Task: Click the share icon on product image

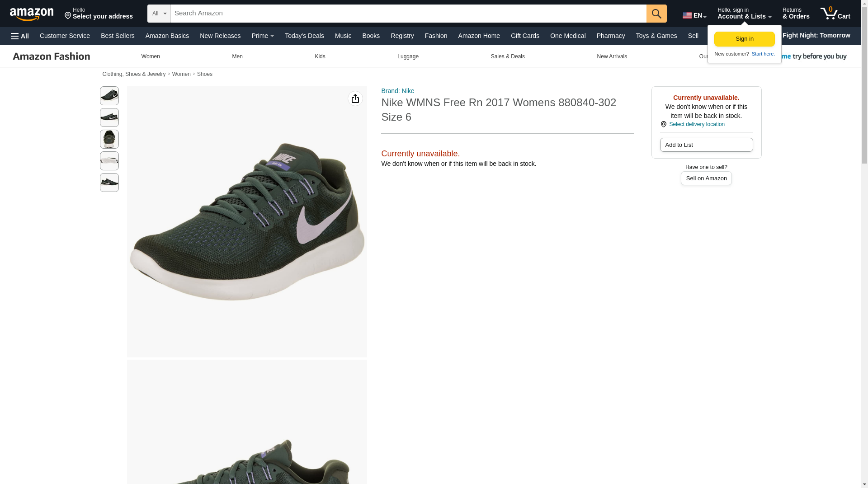Action: click(x=355, y=99)
